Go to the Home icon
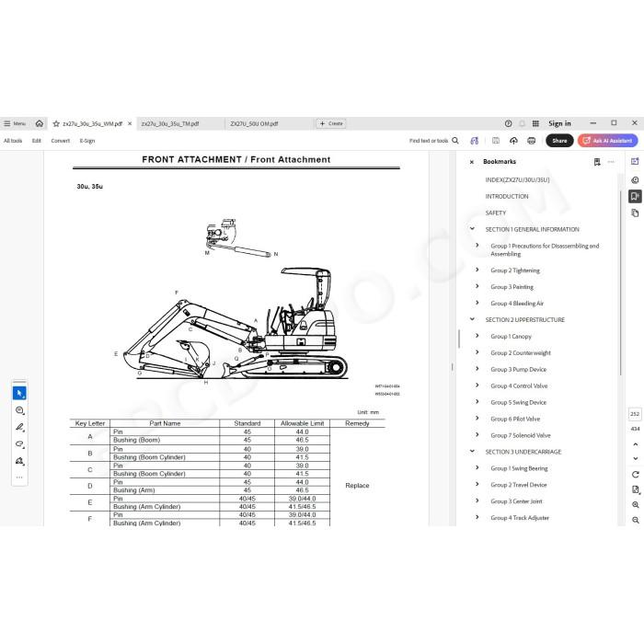644x644 pixels. click(40, 123)
